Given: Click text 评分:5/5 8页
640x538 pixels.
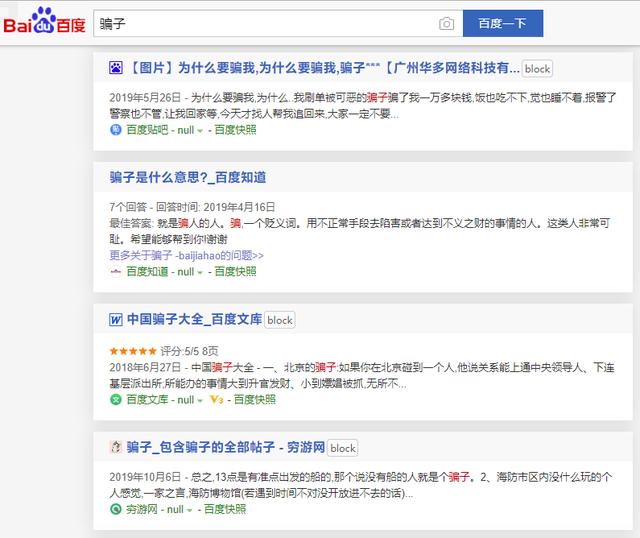Looking at the screenshot, I should 189,351.
